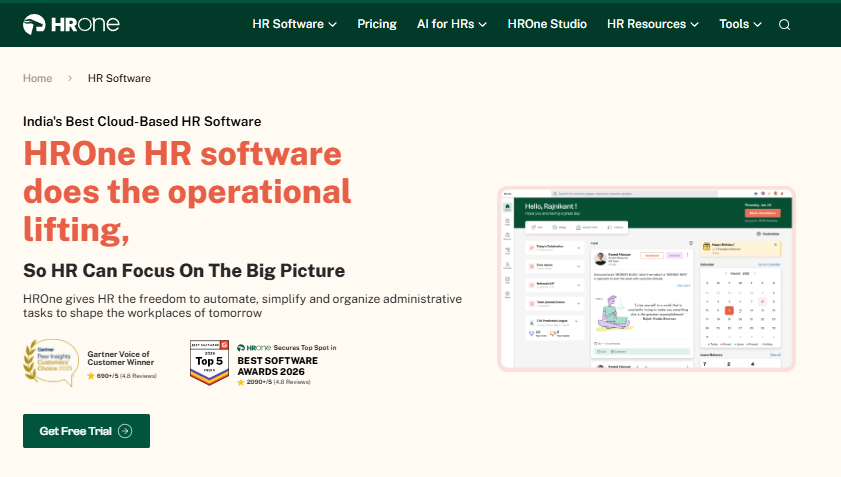This screenshot has height=477, width=841.
Task: Go to HROne Studio
Action: pos(547,24)
